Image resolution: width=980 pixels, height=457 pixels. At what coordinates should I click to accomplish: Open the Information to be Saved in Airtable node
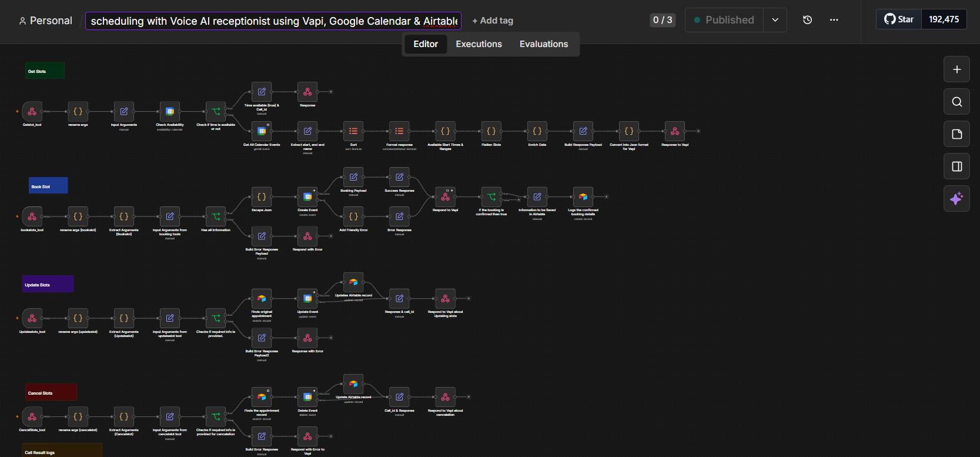(537, 196)
